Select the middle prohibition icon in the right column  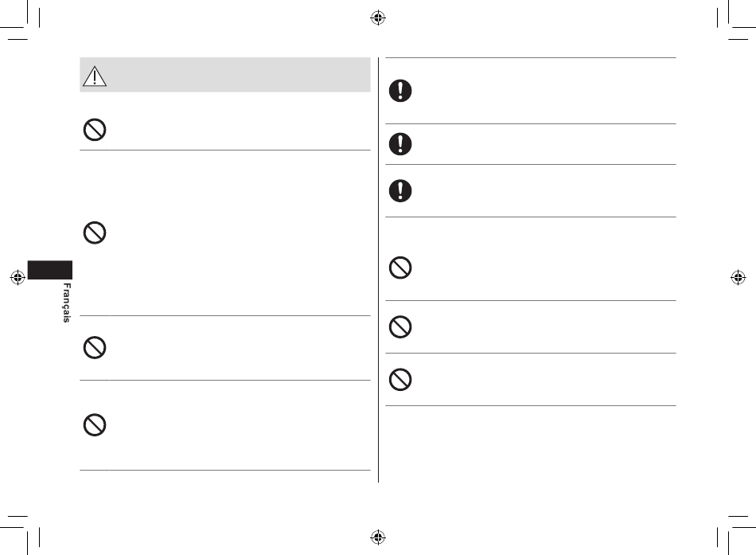(400, 326)
